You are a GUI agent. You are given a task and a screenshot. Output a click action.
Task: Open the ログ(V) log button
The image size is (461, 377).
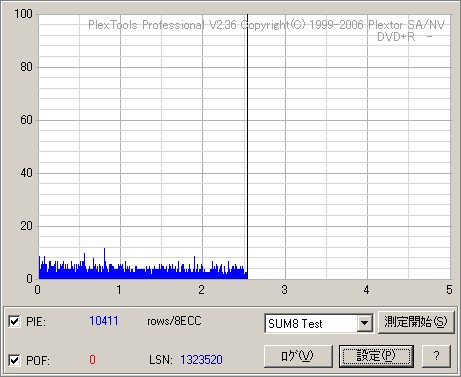298,356
